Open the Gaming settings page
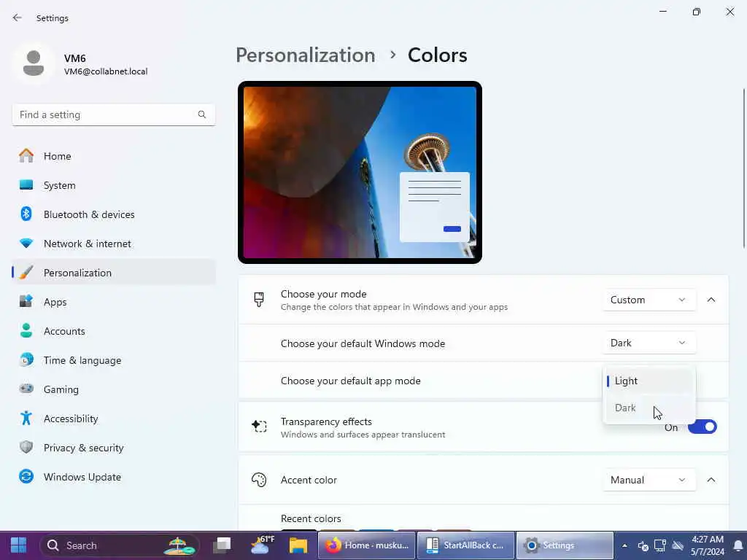Screen dimensions: 747x560 114,389
